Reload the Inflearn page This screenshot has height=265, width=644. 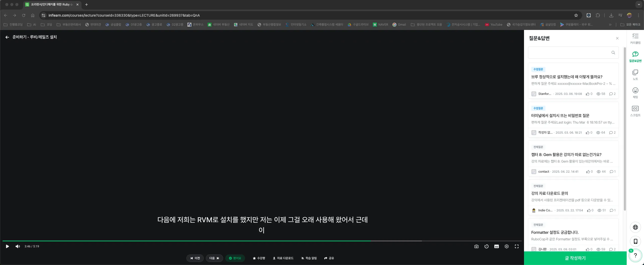[x=24, y=15]
